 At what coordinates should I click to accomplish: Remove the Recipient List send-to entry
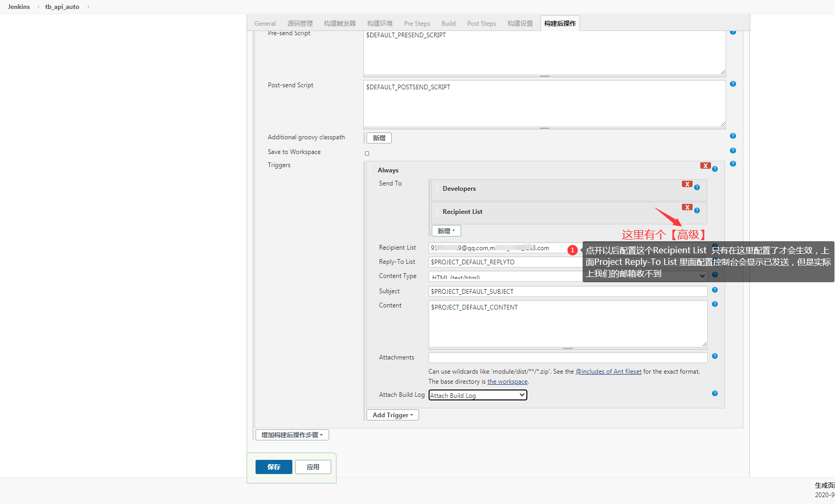coord(687,208)
